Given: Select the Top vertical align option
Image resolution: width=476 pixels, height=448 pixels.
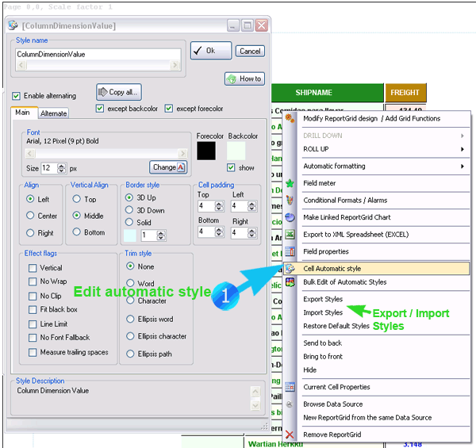Looking at the screenshot, I should click(x=76, y=199).
